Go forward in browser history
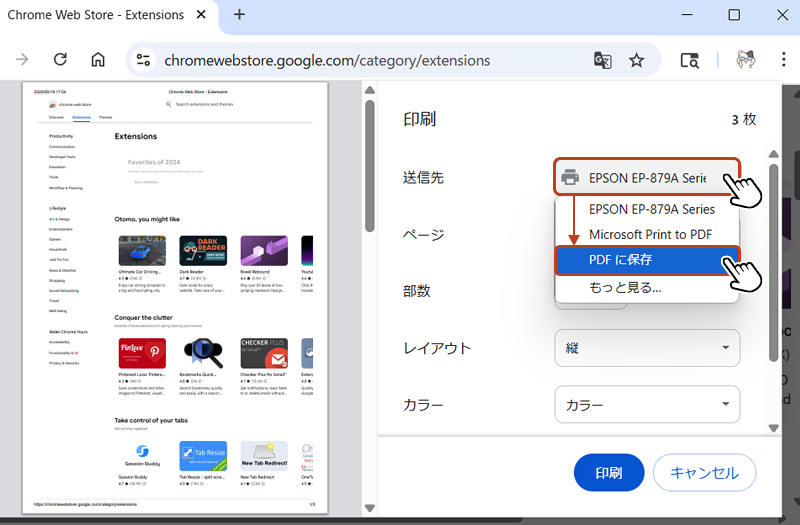800x525 pixels. point(22,60)
